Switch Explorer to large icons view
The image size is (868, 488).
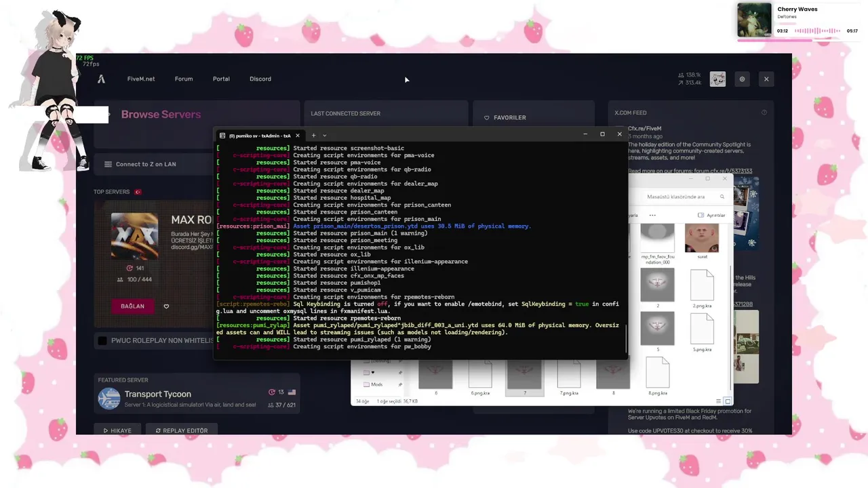pos(728,401)
